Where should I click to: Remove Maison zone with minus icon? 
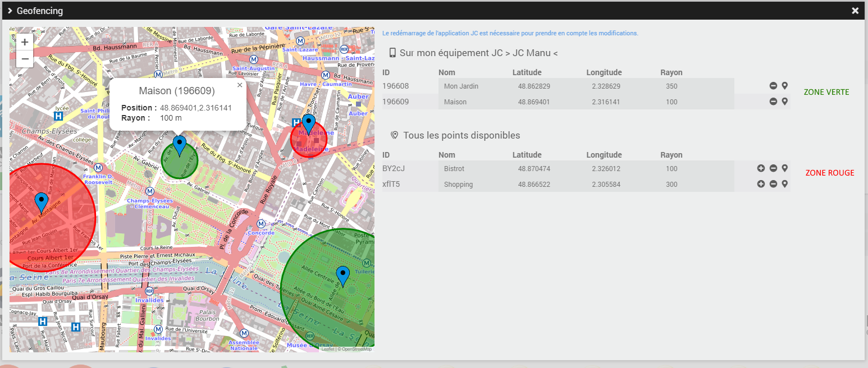[773, 102]
